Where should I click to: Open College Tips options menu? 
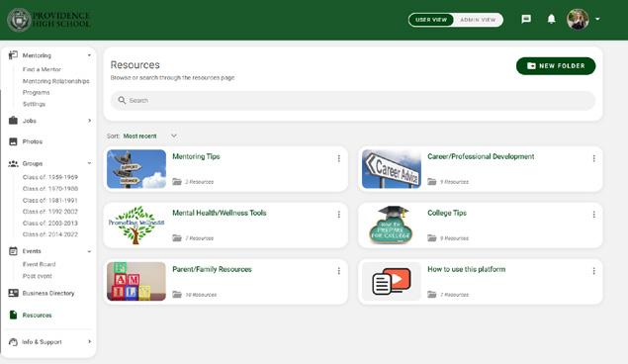594,215
